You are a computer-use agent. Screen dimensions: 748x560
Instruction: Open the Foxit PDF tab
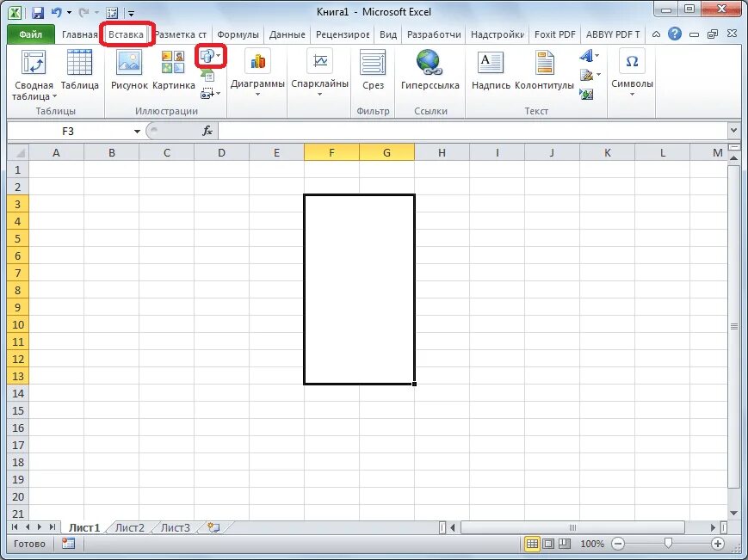pyautogui.click(x=555, y=34)
